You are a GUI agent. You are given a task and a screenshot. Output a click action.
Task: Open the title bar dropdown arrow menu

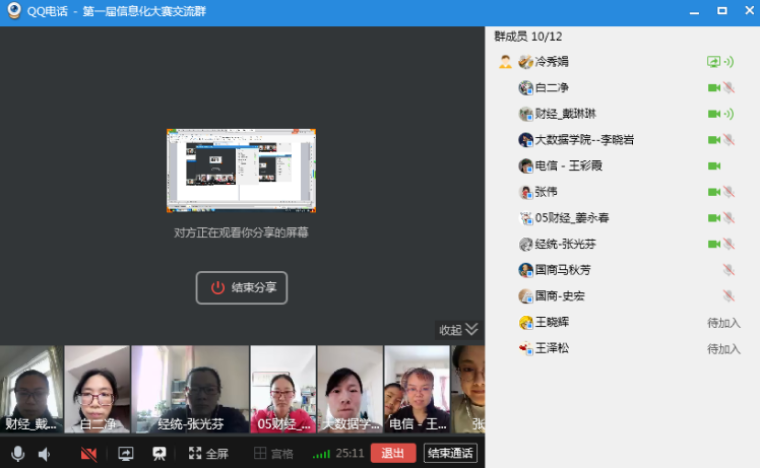click(694, 12)
